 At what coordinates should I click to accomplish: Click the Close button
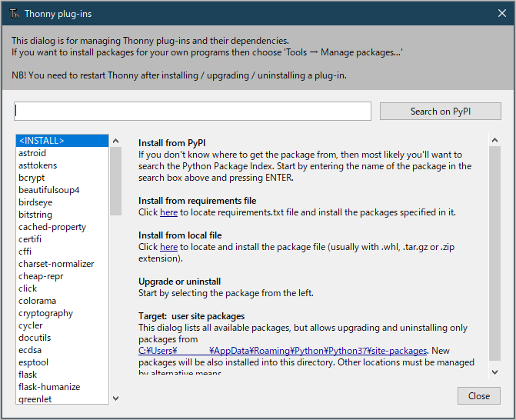[479, 395]
